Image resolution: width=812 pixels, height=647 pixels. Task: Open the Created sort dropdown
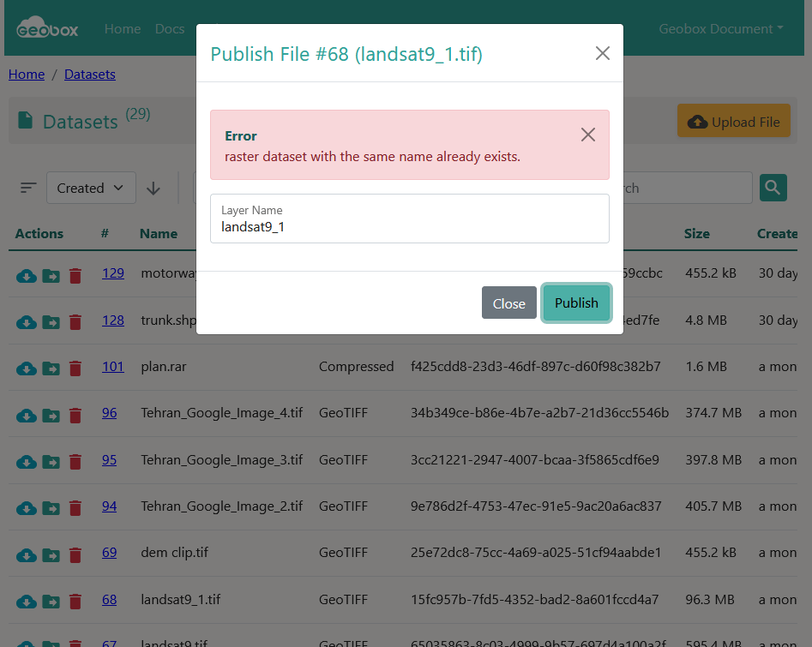pos(91,189)
